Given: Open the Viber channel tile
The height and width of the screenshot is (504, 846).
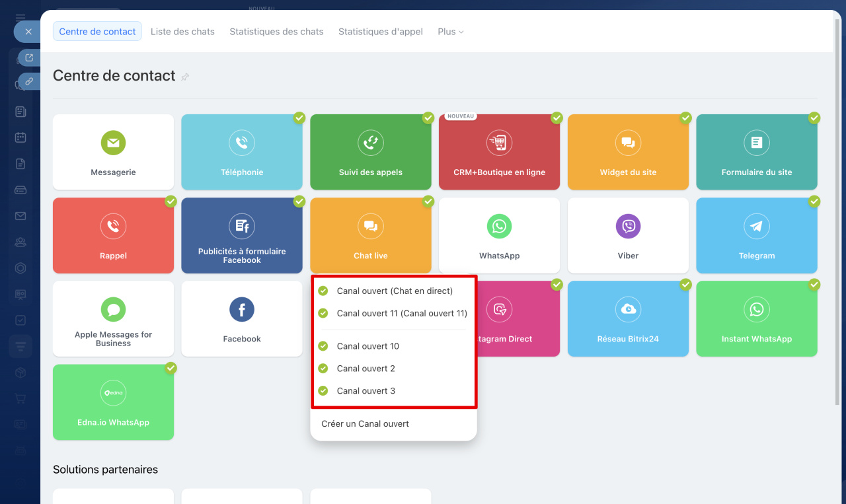Looking at the screenshot, I should pyautogui.click(x=628, y=235).
